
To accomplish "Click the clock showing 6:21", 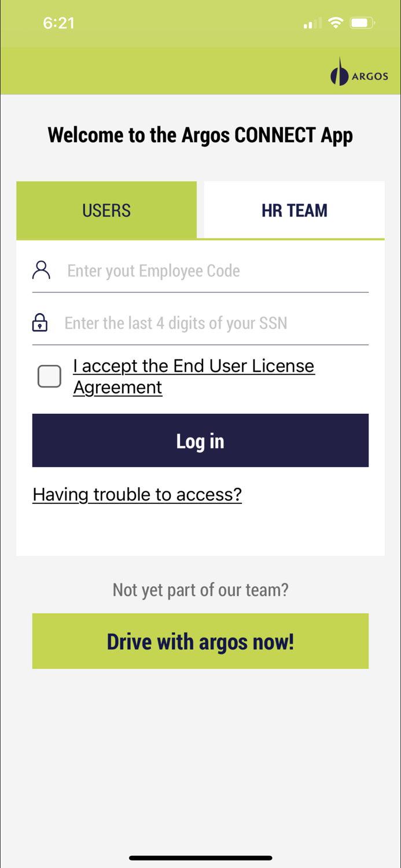I will 58,23.
